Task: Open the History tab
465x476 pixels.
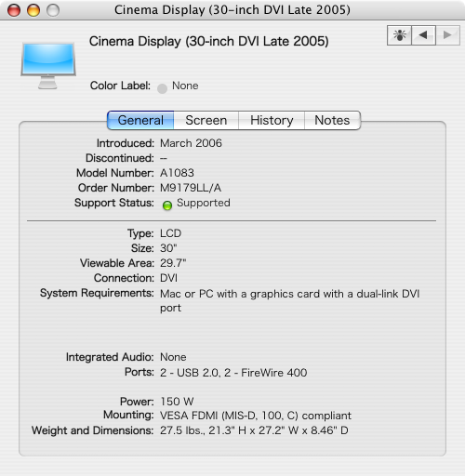Action: click(272, 120)
